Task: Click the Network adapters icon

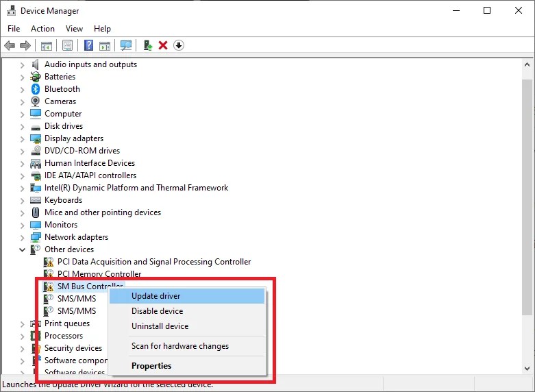Action: click(x=36, y=237)
